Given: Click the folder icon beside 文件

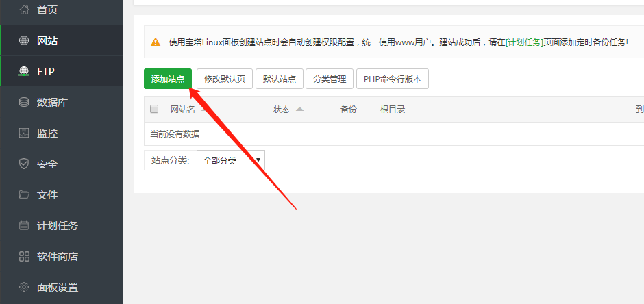Looking at the screenshot, I should click(x=24, y=194).
